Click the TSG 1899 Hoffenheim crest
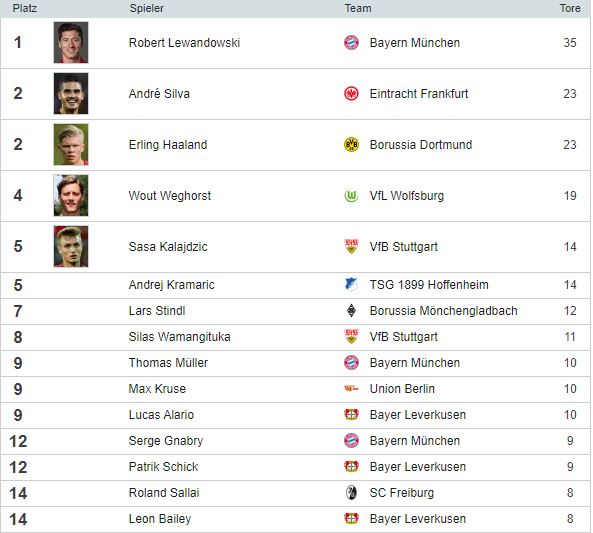Viewport: 593px width, 533px height. (351, 284)
